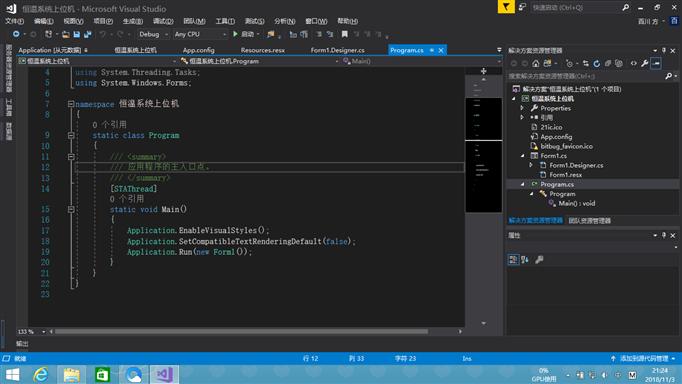Toggle Preview Selected Items in Solution Explorer

[656, 63]
